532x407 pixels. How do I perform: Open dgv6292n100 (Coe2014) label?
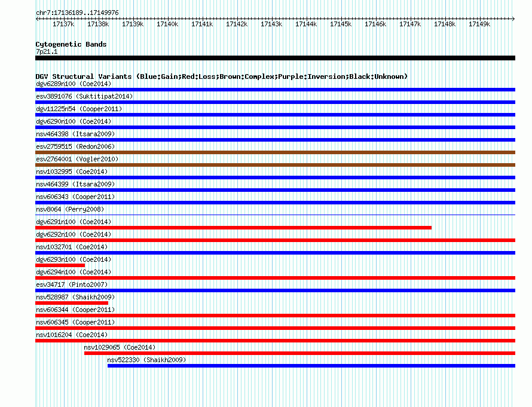pos(74,234)
